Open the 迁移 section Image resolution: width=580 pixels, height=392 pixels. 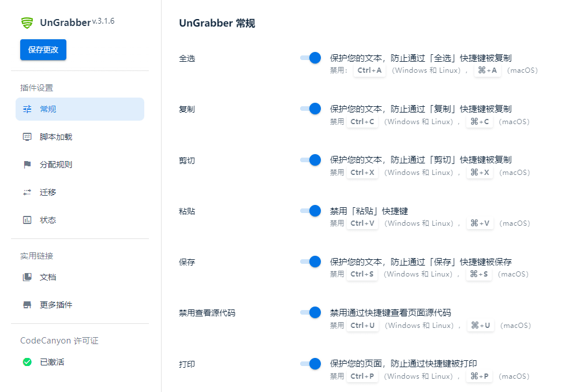click(x=80, y=192)
